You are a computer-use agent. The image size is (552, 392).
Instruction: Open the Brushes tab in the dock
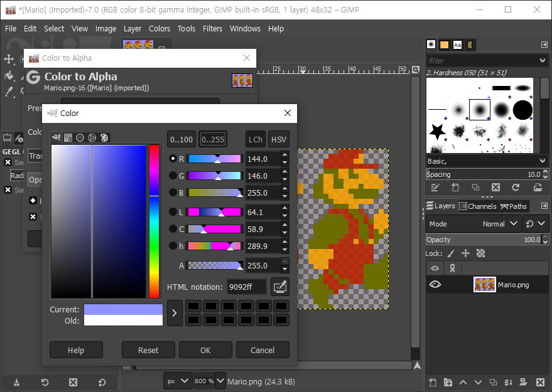point(431,45)
